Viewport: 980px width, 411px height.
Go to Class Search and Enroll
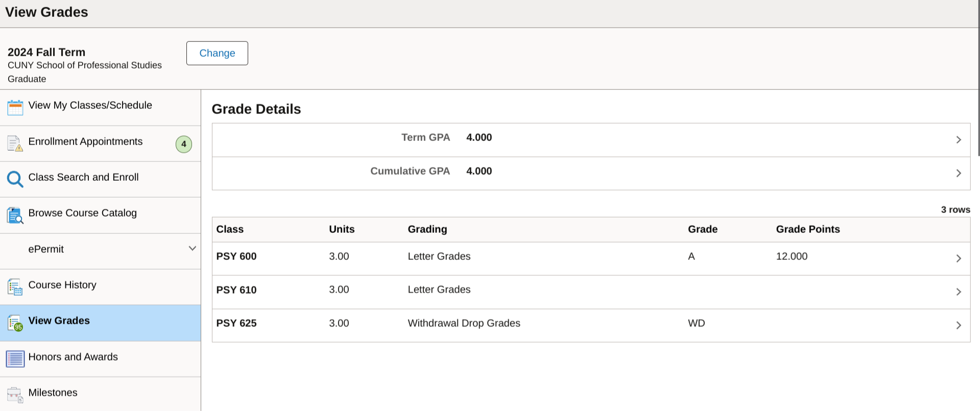coord(100,180)
